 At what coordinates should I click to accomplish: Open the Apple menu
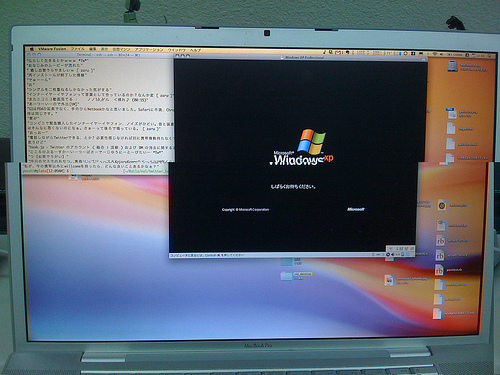32,49
